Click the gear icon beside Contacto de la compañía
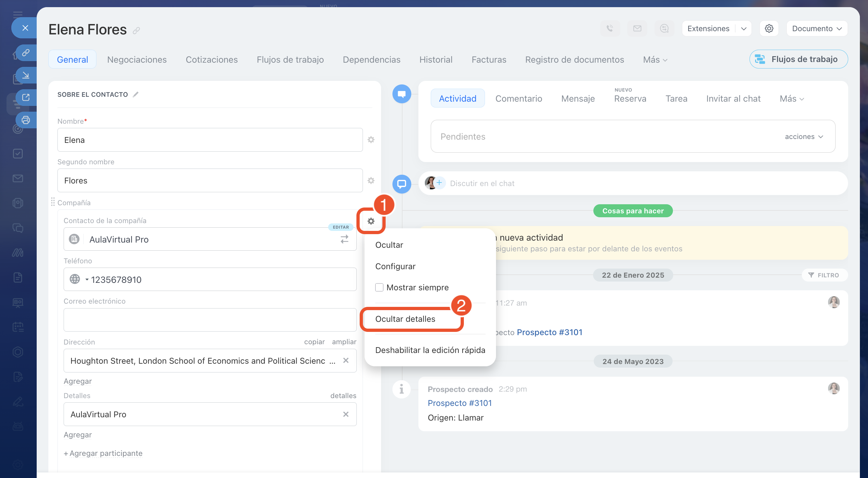 coord(371,221)
